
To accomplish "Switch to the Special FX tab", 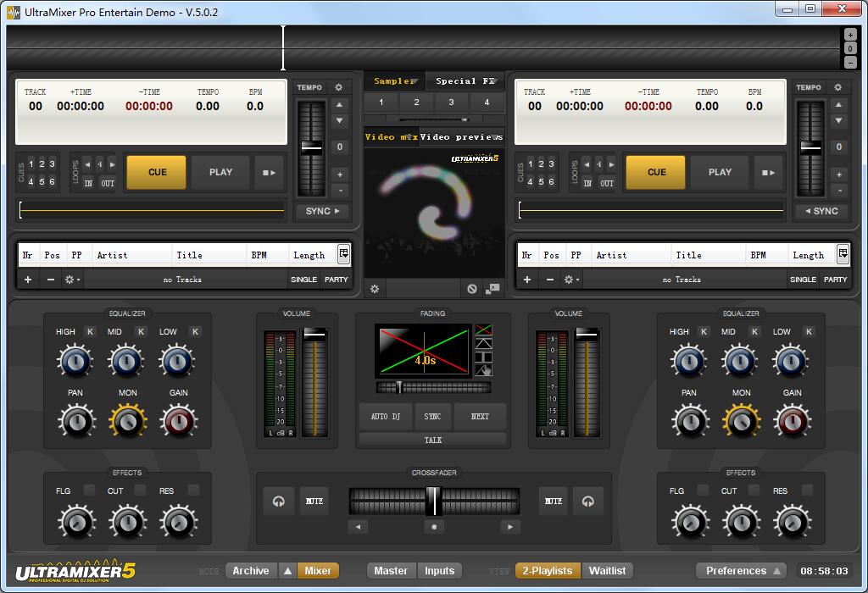I will pyautogui.click(x=465, y=81).
